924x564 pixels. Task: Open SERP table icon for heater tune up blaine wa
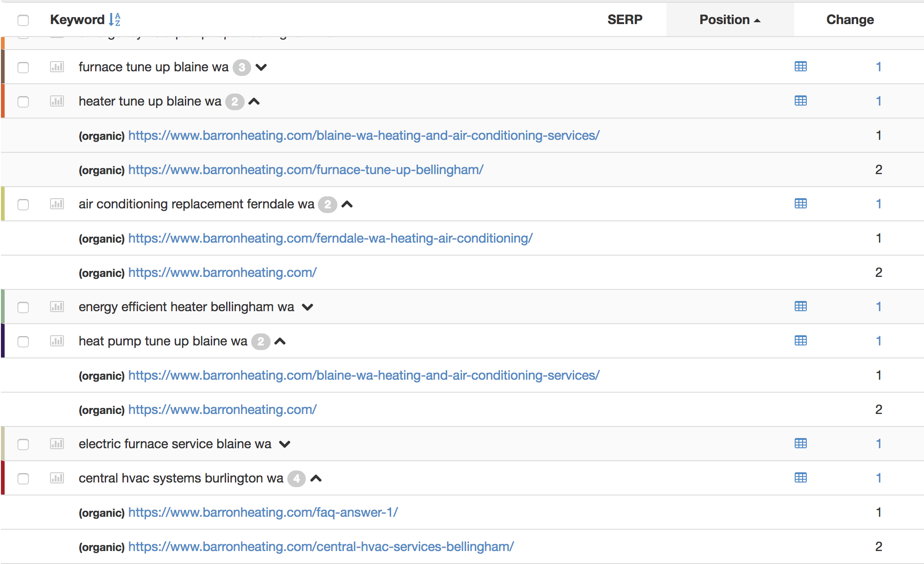coord(800,101)
